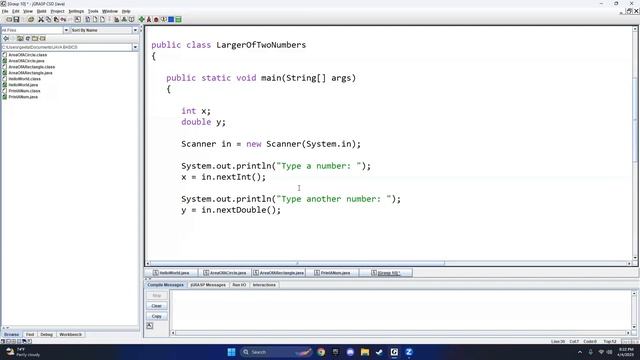This screenshot has width=640, height=360.
Task: Click the Paste icon in main toolbar
Action: (56, 19)
